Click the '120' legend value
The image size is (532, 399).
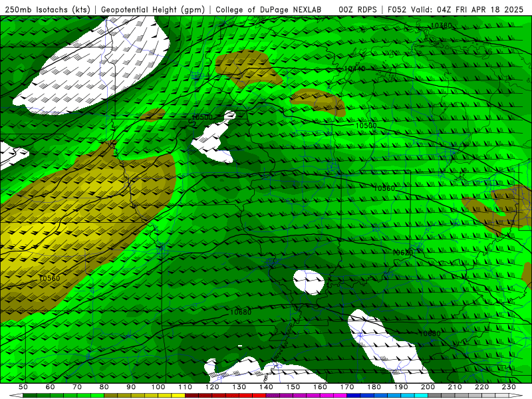click(212, 387)
